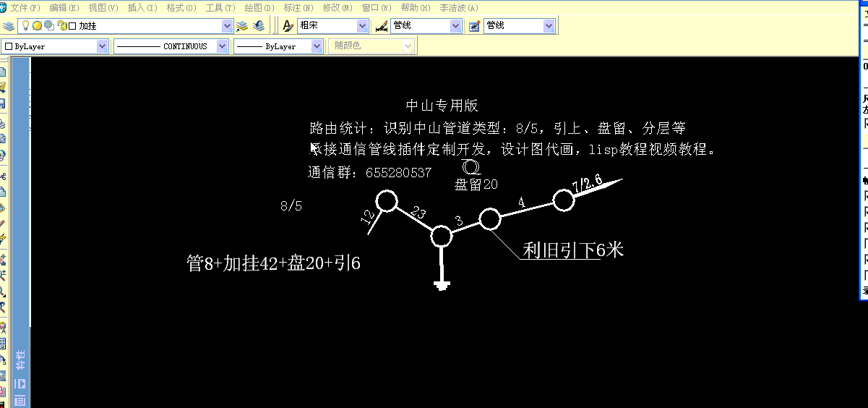Expand the 管线 table style dropdown
This screenshot has width=868, height=408.
[549, 26]
